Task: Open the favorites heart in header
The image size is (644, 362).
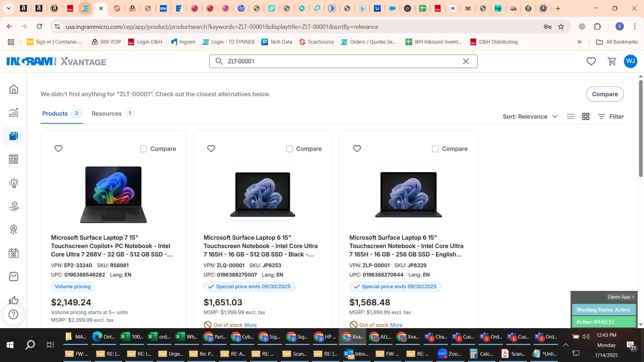Action: point(591,61)
